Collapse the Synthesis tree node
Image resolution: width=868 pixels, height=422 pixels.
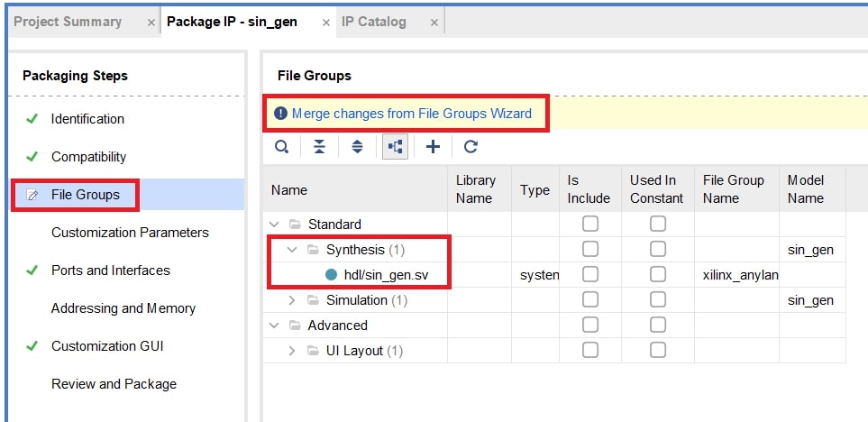292,250
